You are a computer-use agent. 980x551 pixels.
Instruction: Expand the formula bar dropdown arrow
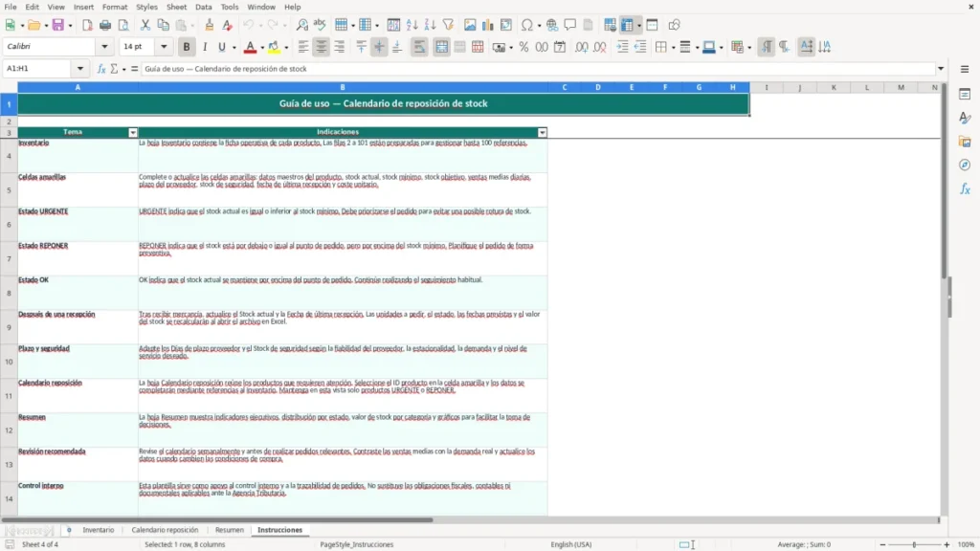(941, 69)
